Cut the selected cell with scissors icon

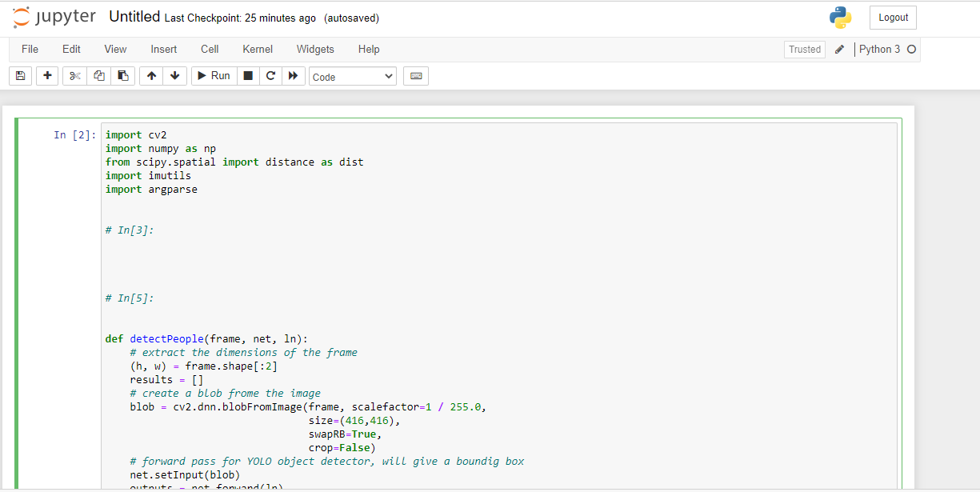click(74, 75)
